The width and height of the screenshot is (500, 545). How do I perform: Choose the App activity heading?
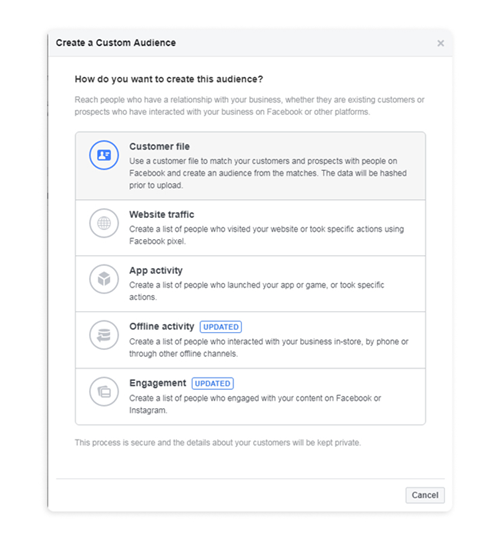click(156, 270)
